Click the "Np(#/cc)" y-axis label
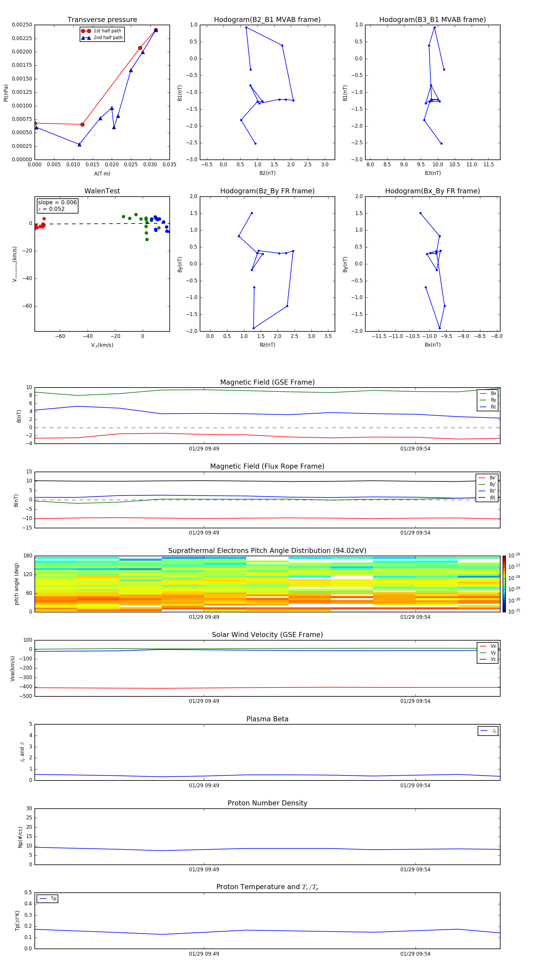Image resolution: width=535 pixels, height=980 pixels. pyautogui.click(x=20, y=837)
